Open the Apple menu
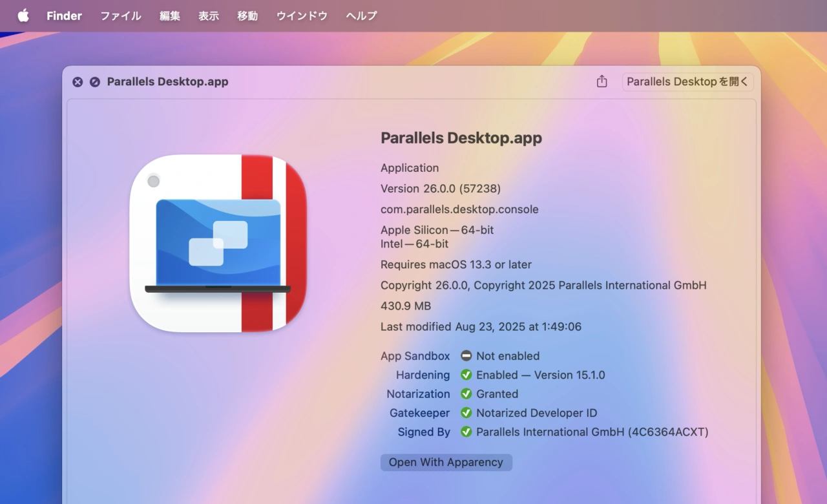The image size is (827, 504). tap(23, 16)
